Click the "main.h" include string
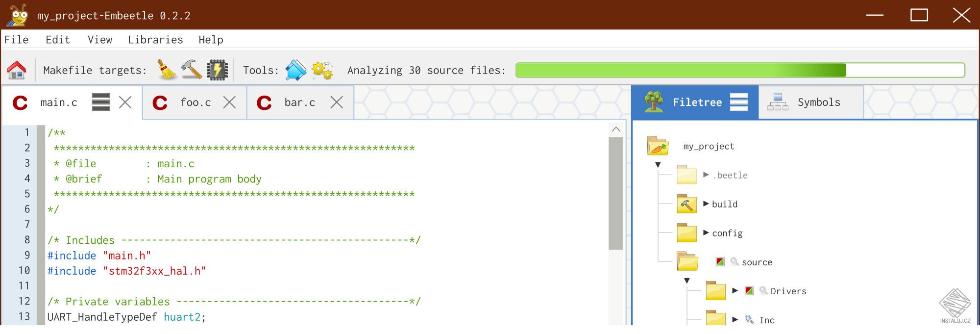Viewport: 980px width, 334px height. point(127,256)
